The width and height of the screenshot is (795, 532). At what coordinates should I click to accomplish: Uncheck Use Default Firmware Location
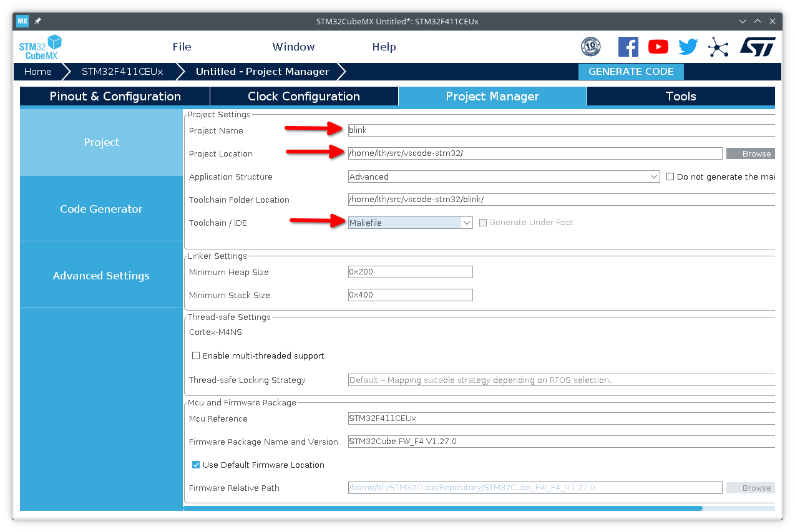tap(196, 465)
